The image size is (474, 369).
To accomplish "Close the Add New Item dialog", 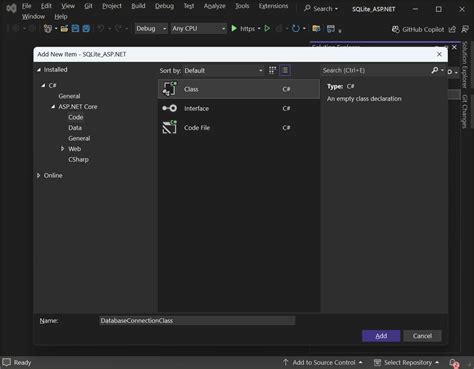I will [439, 54].
